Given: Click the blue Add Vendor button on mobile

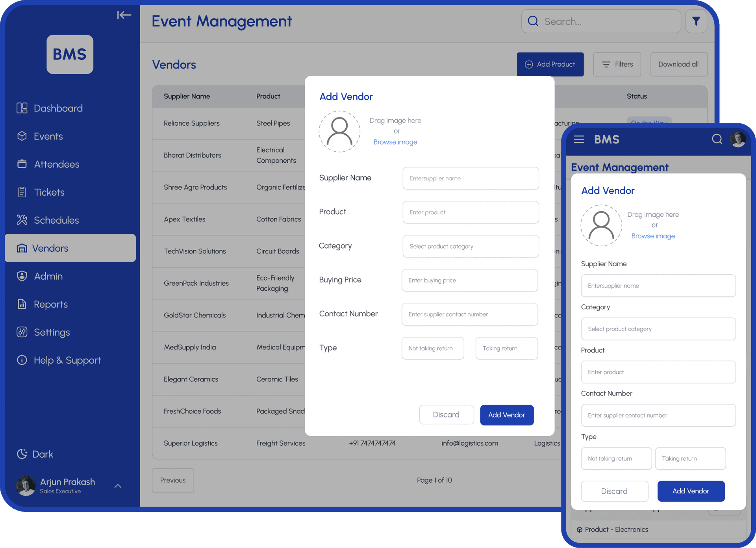Looking at the screenshot, I should 691,491.
